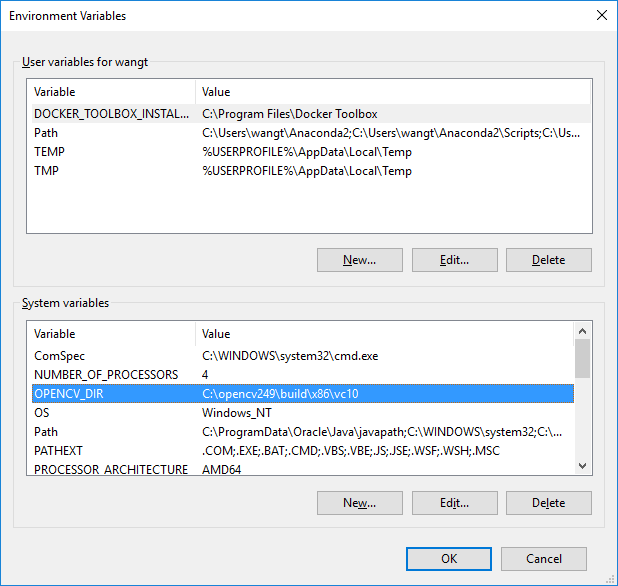Click value C:\Program Files\Docker Toolbox
The height and width of the screenshot is (586, 618).
click(x=290, y=114)
